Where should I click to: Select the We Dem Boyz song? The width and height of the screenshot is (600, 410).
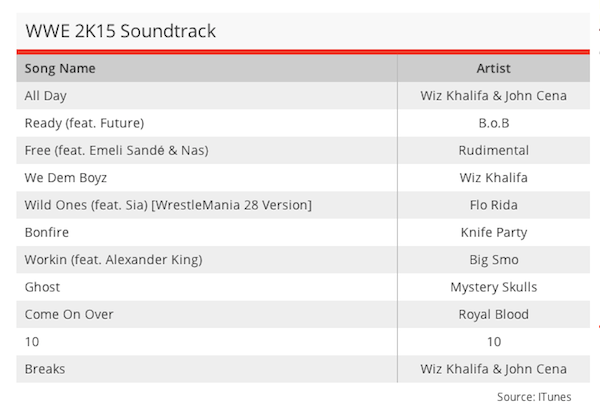tap(65, 178)
